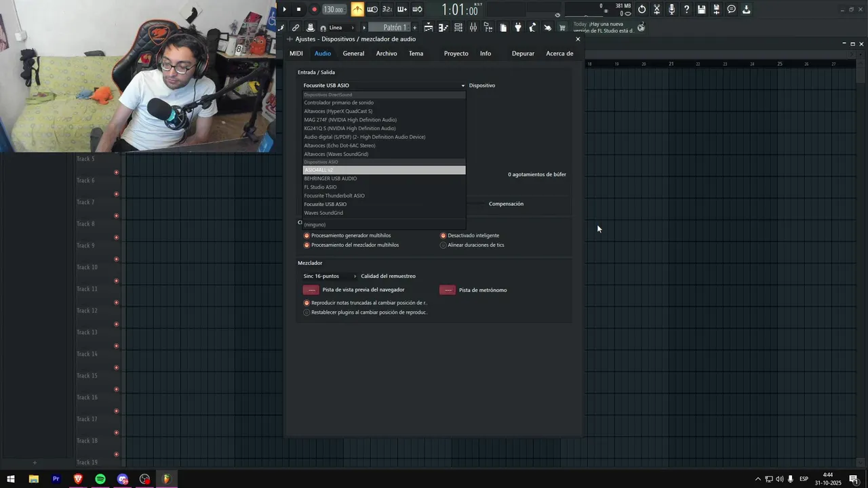Screen dimensions: 868x488
Task: Select KG241Q S NVIDIA audio device
Action: (384, 128)
